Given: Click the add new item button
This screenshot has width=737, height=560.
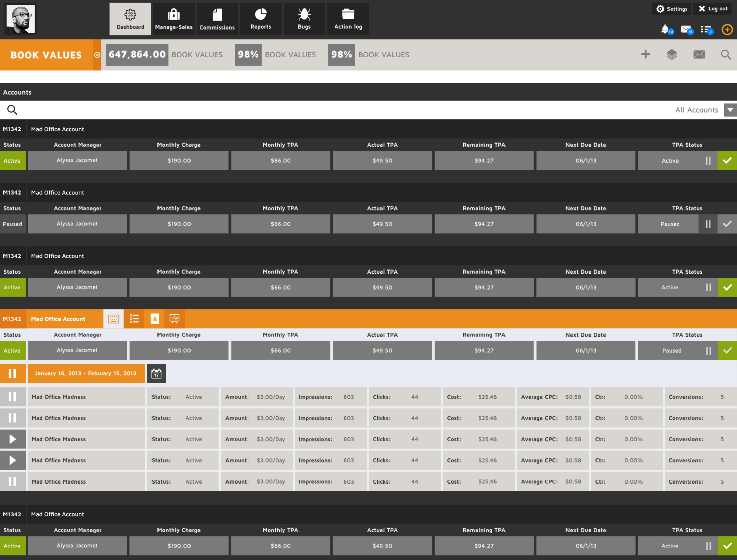Looking at the screenshot, I should pos(645,53).
